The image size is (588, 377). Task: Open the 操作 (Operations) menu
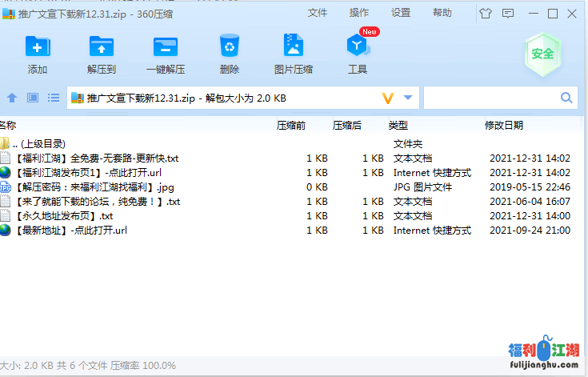tap(359, 13)
